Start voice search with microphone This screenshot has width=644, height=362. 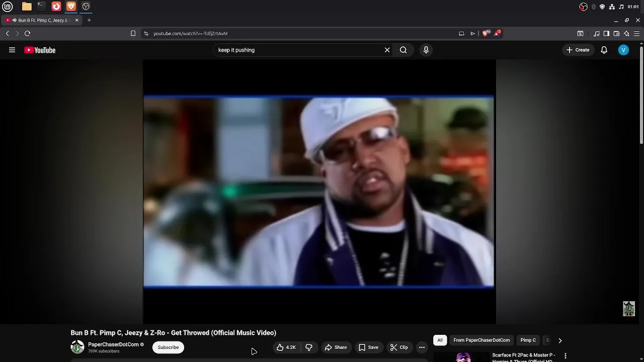pyautogui.click(x=426, y=50)
